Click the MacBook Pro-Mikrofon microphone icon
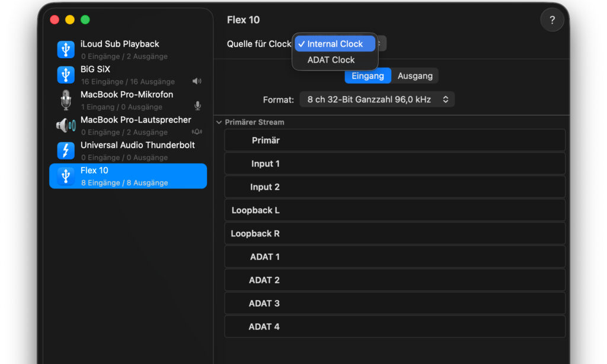607x364 pixels. point(66,100)
